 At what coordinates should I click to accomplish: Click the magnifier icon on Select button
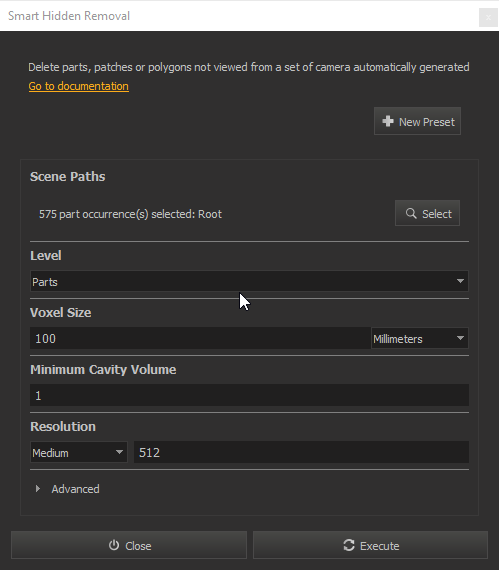click(x=411, y=213)
